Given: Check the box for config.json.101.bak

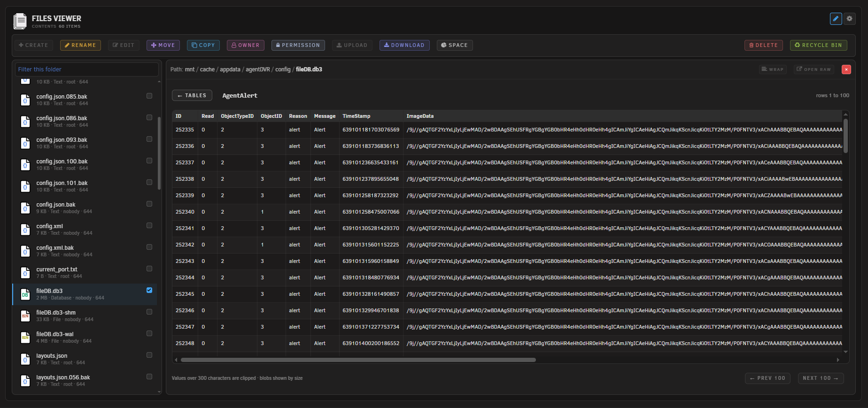Looking at the screenshot, I should click(x=149, y=182).
